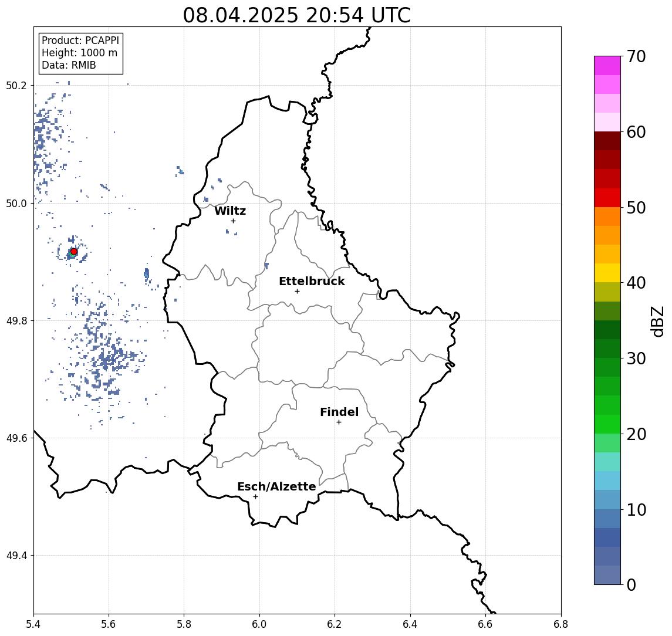Screen dimensions: 672x636
Task: Click the Findel city label
Action: [339, 412]
